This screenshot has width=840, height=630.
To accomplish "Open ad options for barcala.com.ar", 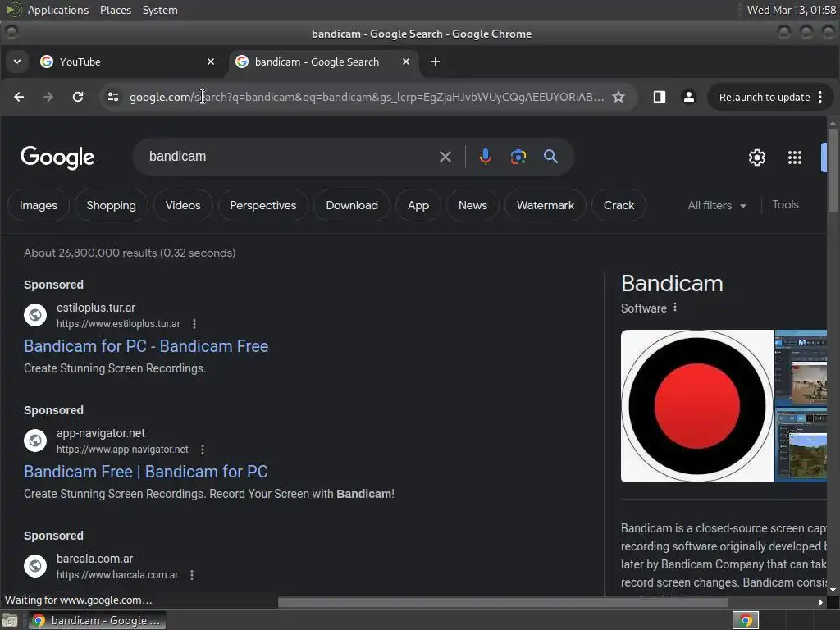I will tap(192, 575).
